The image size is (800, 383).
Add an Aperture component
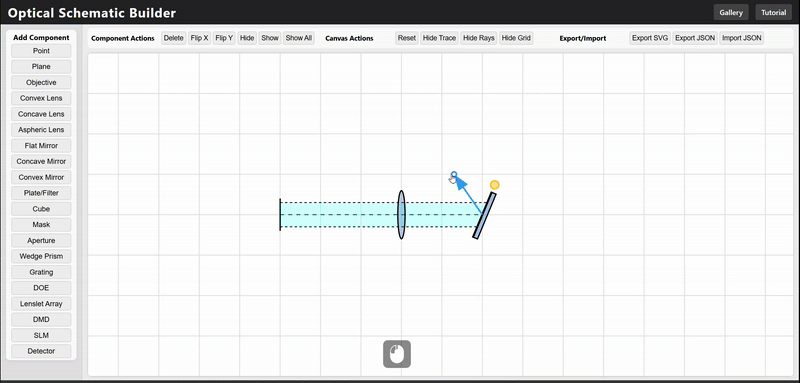[41, 241]
